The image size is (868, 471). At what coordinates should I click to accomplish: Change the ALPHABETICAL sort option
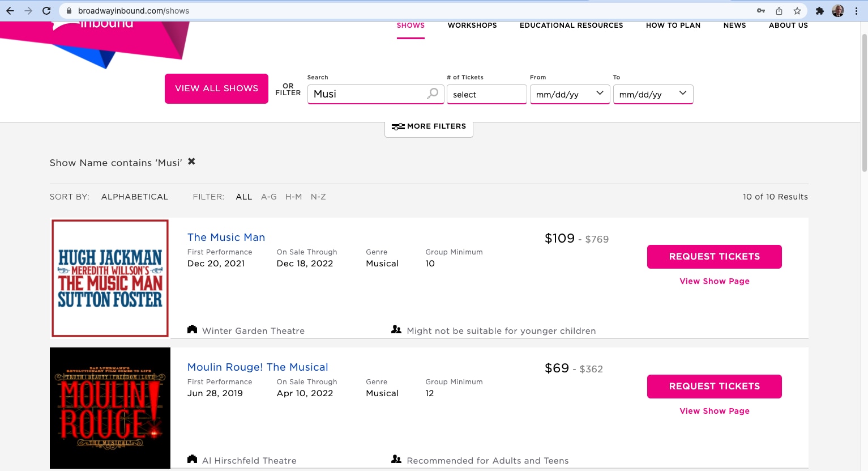pos(135,197)
